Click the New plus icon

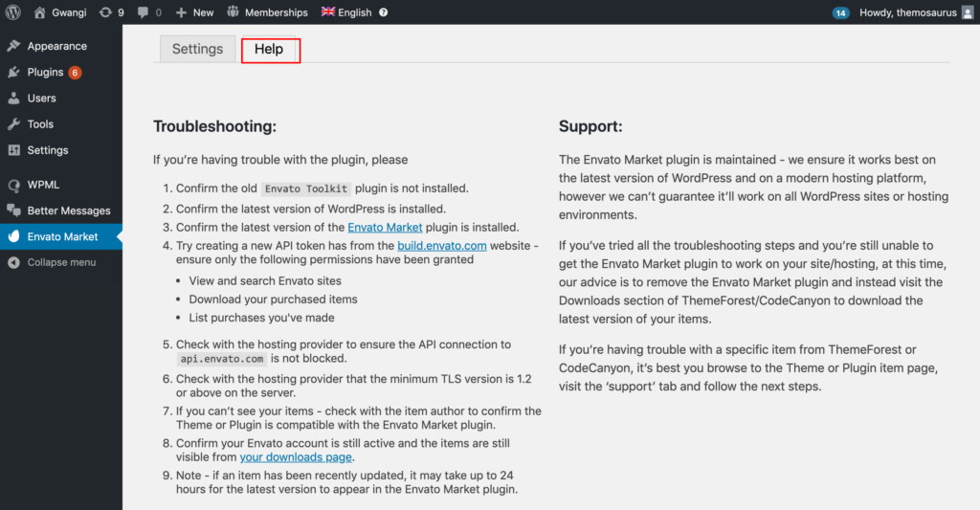pyautogui.click(x=181, y=12)
